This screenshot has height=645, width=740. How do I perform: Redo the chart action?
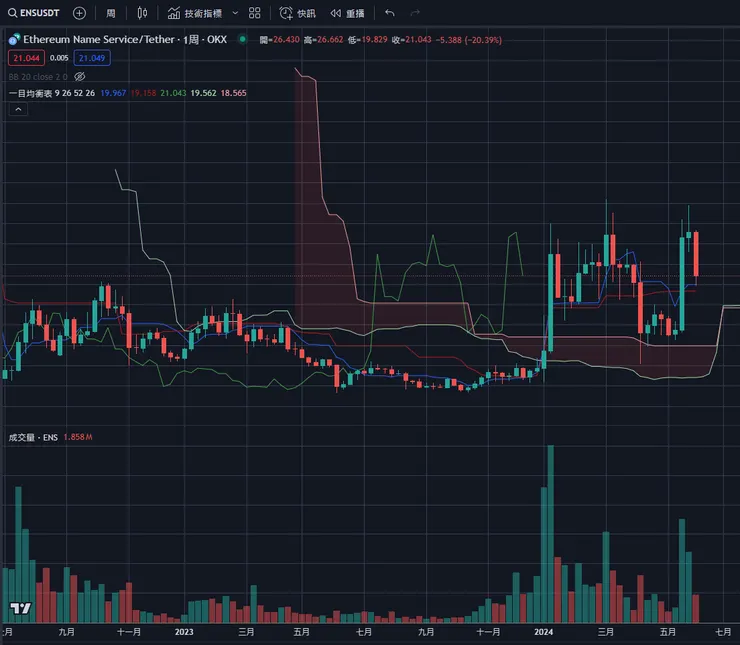[x=415, y=13]
